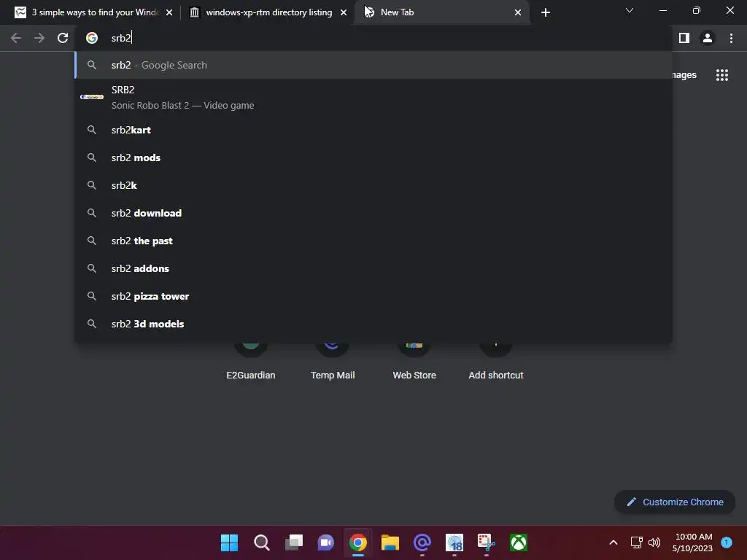Screen dimensions: 747x560
Task: Open the taskbar app icon showing number 18
Action: coord(454,542)
